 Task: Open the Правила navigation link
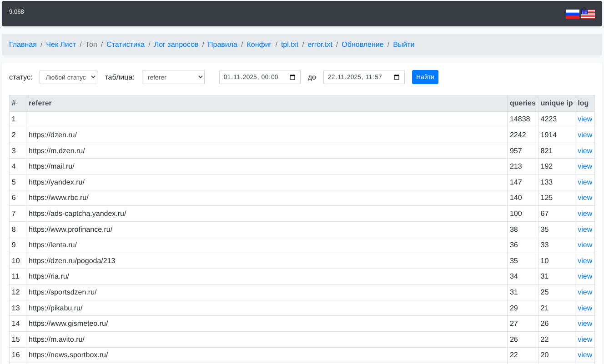[x=222, y=45]
